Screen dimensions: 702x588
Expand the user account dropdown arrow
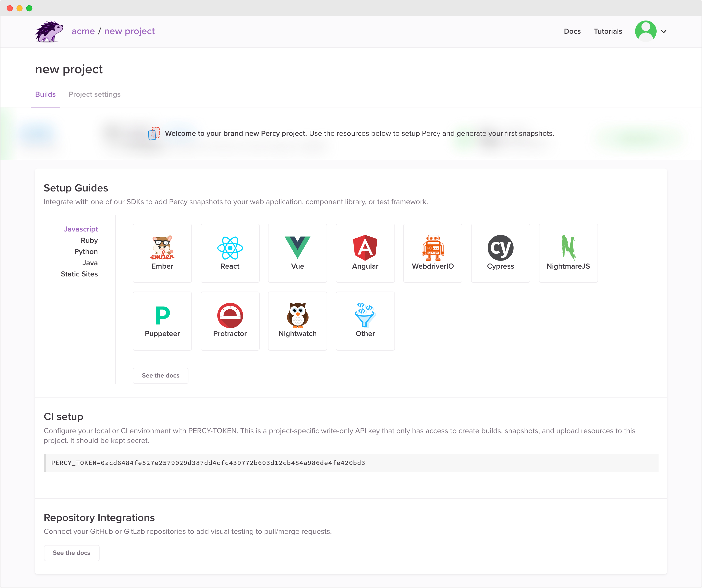(x=664, y=31)
